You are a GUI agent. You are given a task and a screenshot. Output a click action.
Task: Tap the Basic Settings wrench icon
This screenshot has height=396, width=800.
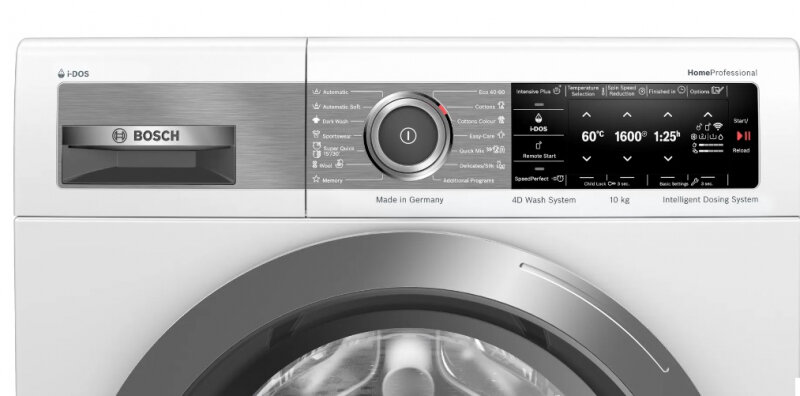(x=694, y=182)
